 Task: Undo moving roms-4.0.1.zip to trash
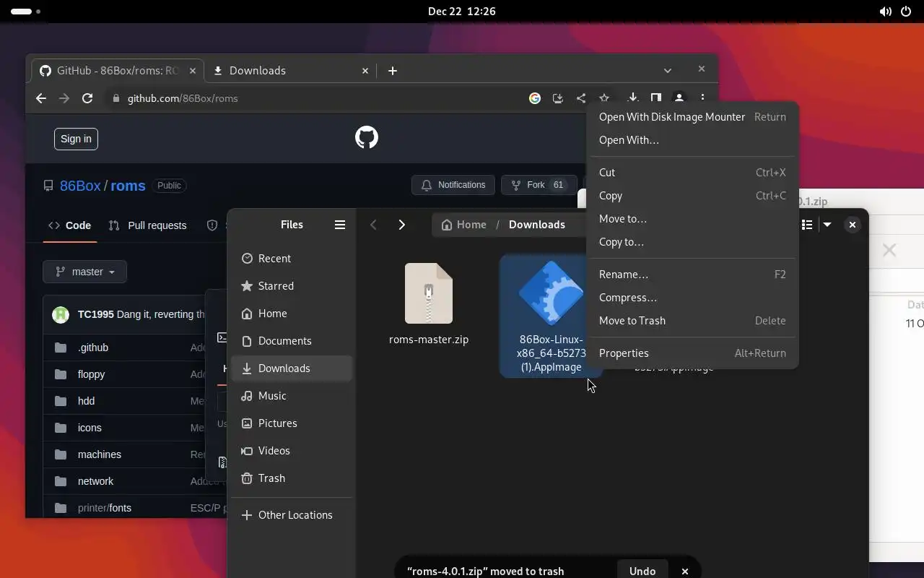click(642, 571)
